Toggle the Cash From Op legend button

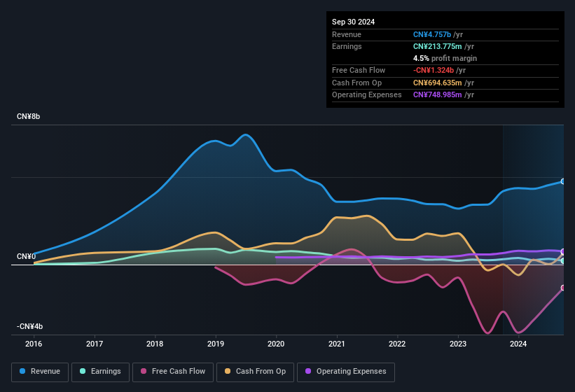point(255,372)
